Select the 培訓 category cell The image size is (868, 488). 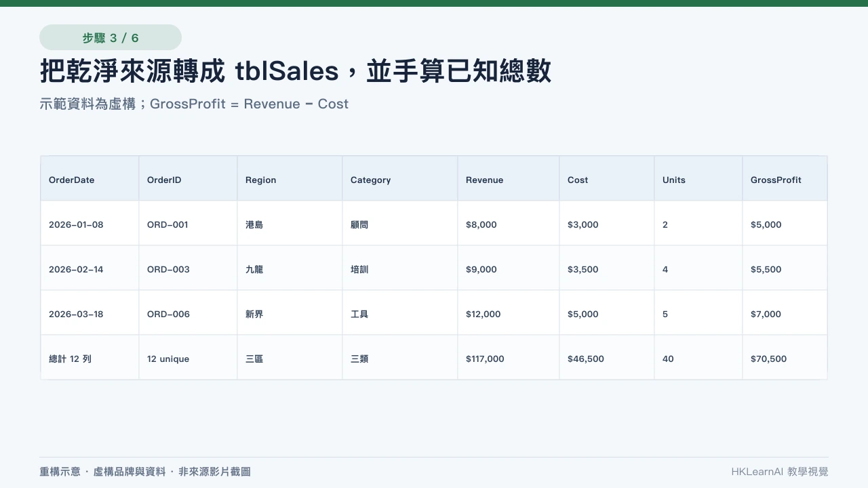[400, 268]
